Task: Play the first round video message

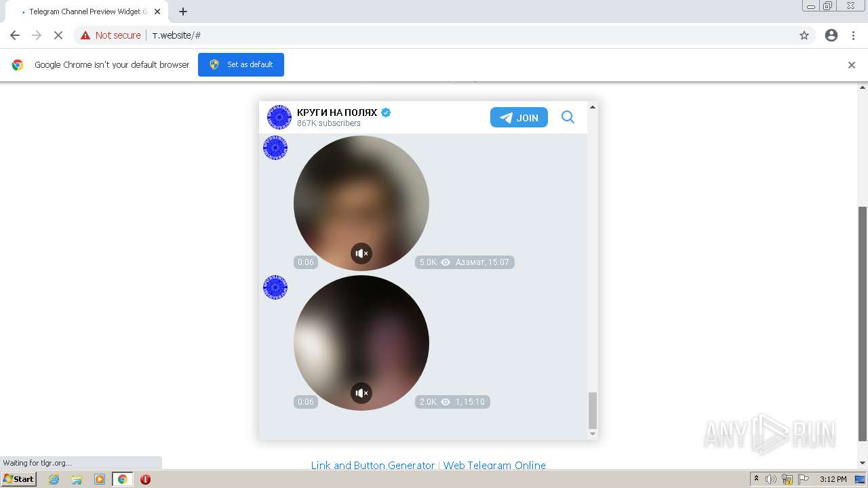Action: click(361, 203)
